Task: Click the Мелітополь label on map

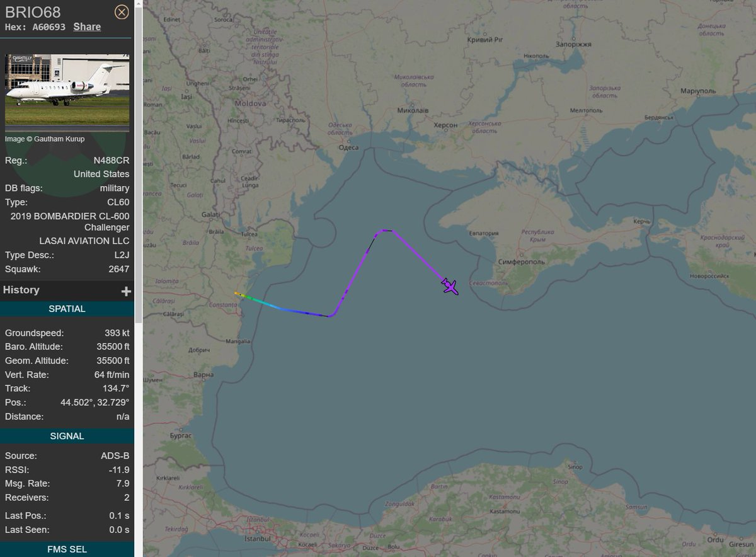Action: (586, 110)
